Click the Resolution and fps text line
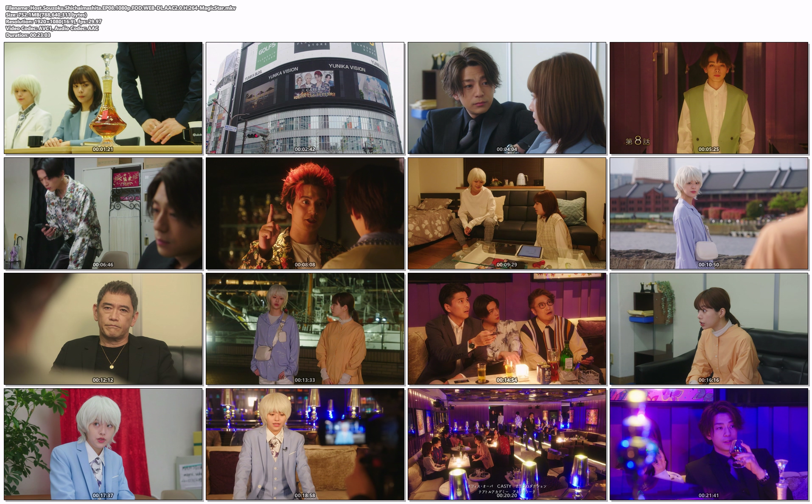The height and width of the screenshot is (504, 812). [53, 22]
